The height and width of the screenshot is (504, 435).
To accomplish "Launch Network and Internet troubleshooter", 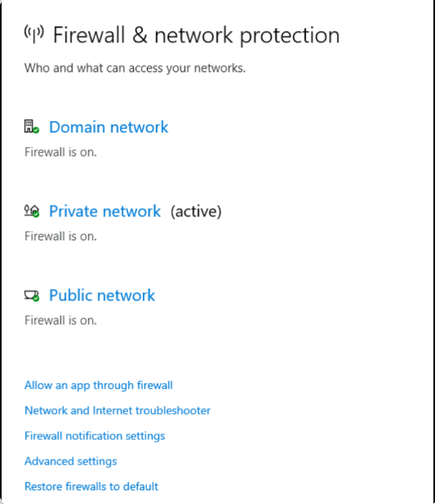I will pos(117,411).
